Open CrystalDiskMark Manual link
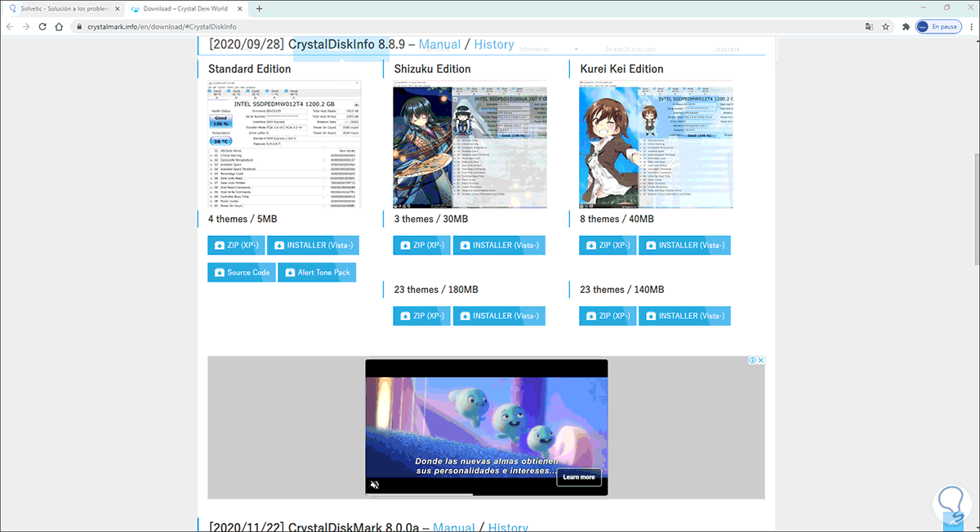Screen dimensions: 980x532 tap(453, 528)
